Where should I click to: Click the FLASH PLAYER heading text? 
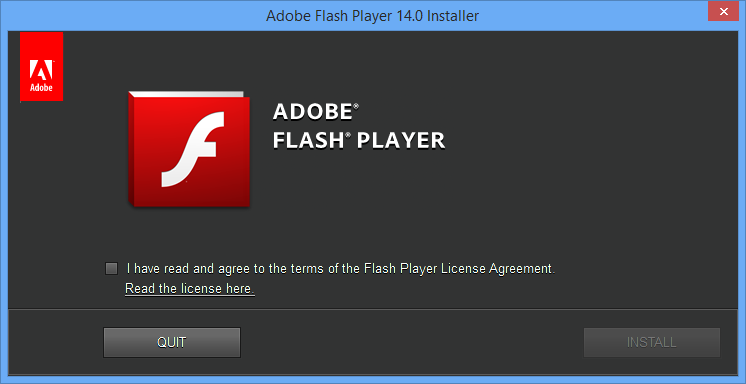pyautogui.click(x=359, y=141)
